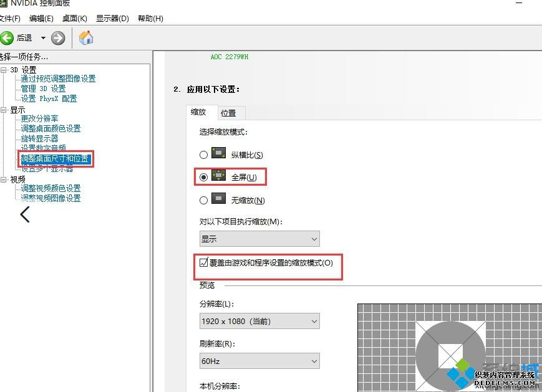
Task: Click the no scaling (无缩放) mode icon
Action: click(x=218, y=198)
